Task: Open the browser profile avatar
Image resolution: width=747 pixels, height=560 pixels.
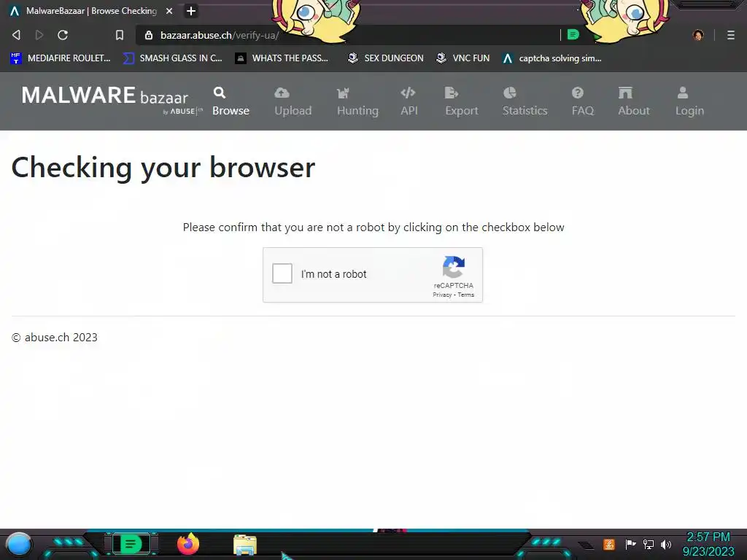Action: 698,35
